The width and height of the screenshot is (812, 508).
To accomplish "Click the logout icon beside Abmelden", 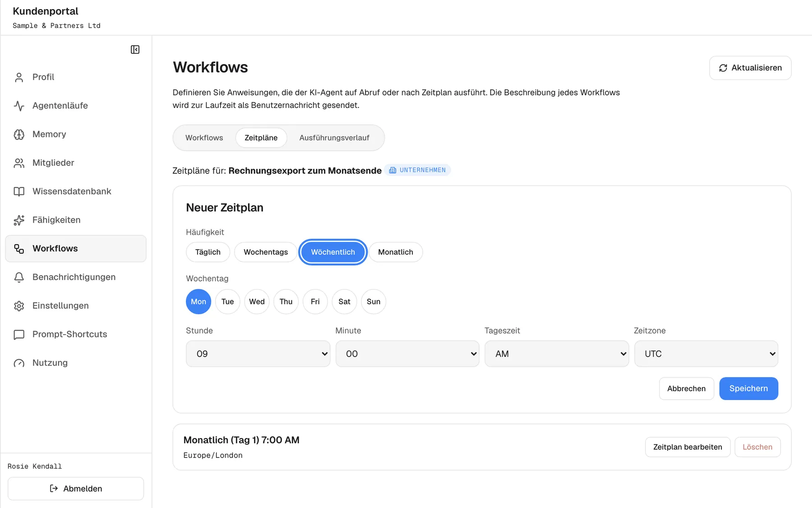I will [x=54, y=489].
